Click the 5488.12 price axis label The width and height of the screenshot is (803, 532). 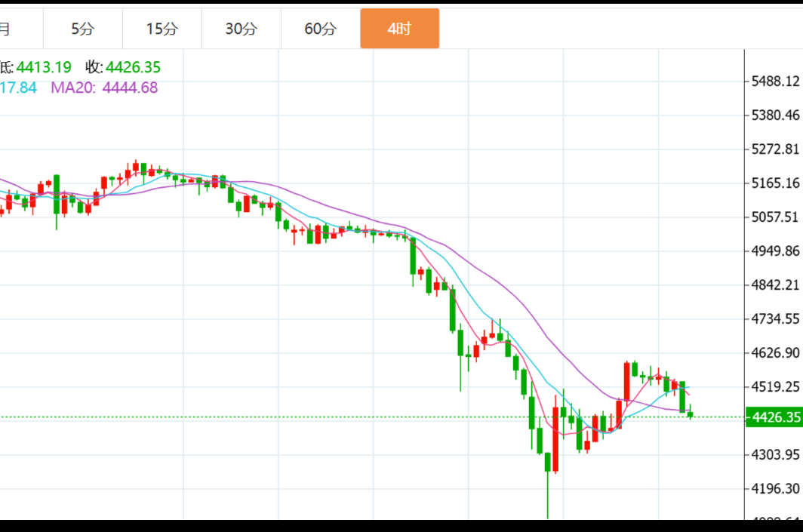[x=775, y=81]
